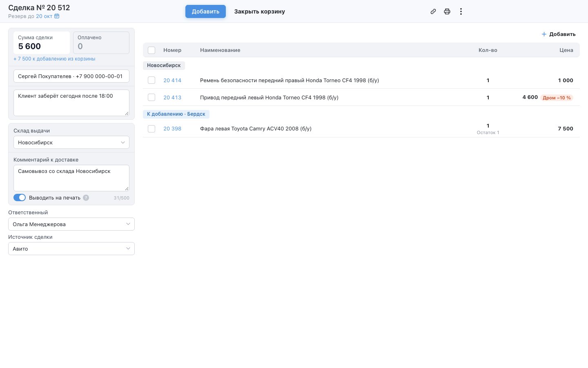Click the 4 600 price value

[x=530, y=97]
